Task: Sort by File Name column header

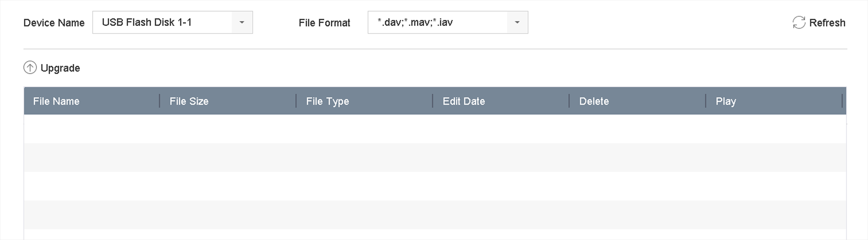Action: pos(56,101)
